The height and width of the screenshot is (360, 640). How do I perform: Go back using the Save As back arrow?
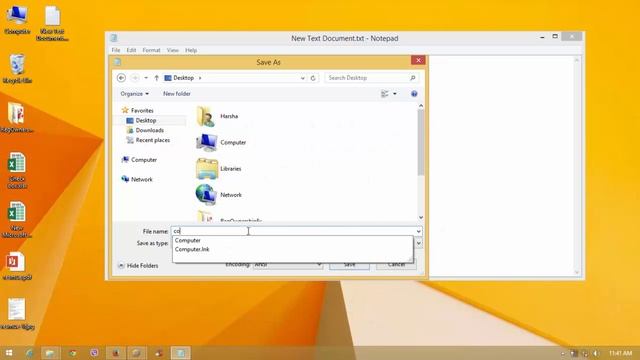click(x=121, y=78)
